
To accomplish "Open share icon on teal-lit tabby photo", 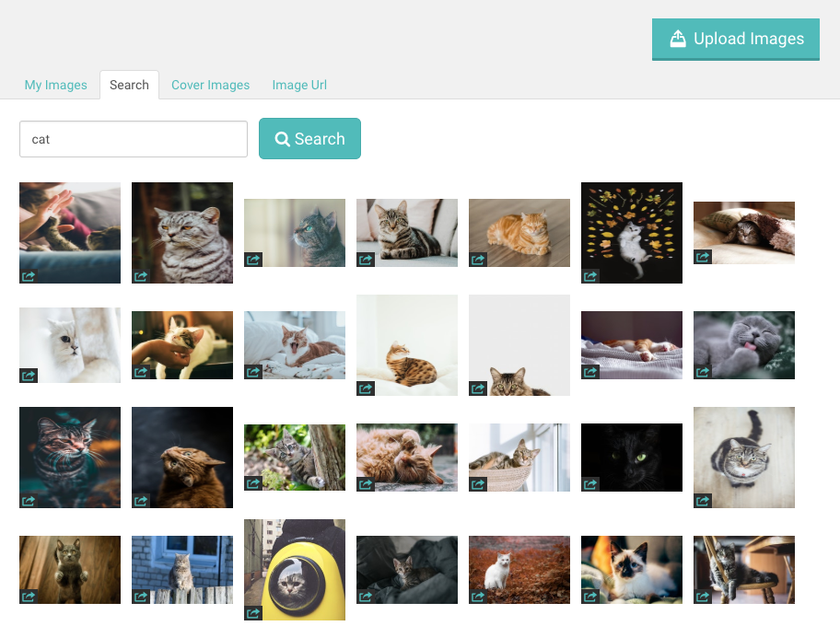I will (29, 501).
